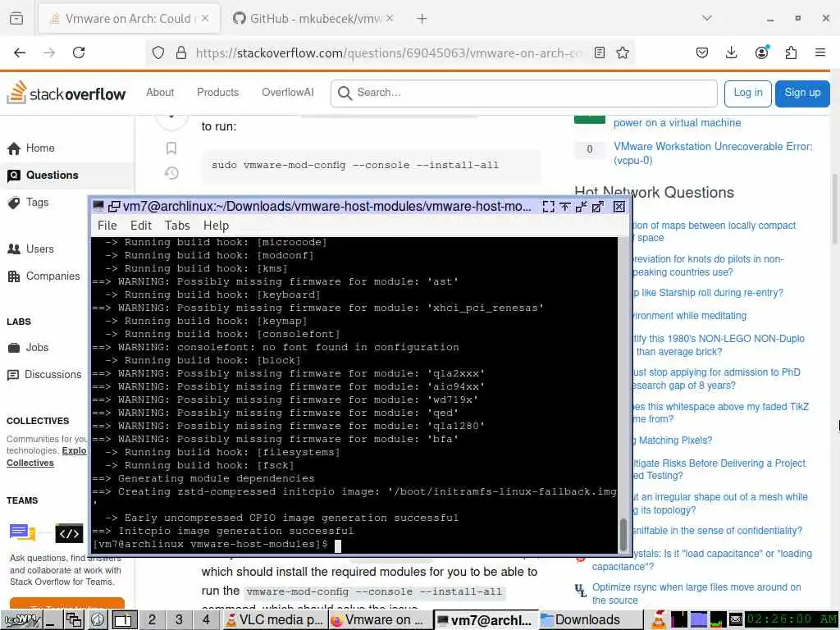The width and height of the screenshot is (840, 630).
Task: Open VMware Workstation Unrecoverable Error question
Action: click(713, 153)
